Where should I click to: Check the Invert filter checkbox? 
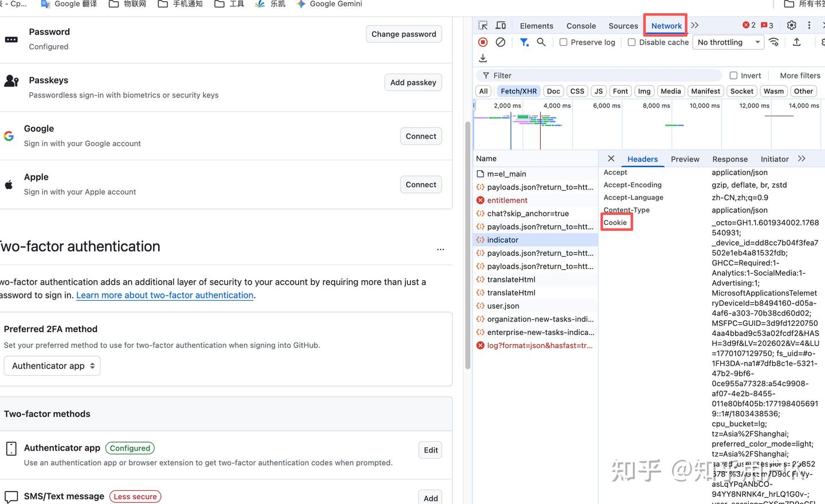tap(733, 76)
